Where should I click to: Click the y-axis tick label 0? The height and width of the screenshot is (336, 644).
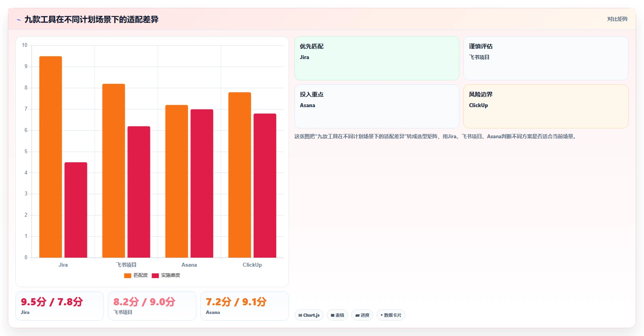(x=26, y=257)
